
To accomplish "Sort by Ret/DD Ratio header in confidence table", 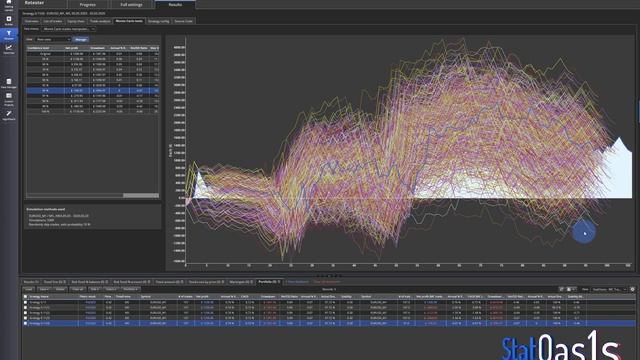I will tap(139, 48).
